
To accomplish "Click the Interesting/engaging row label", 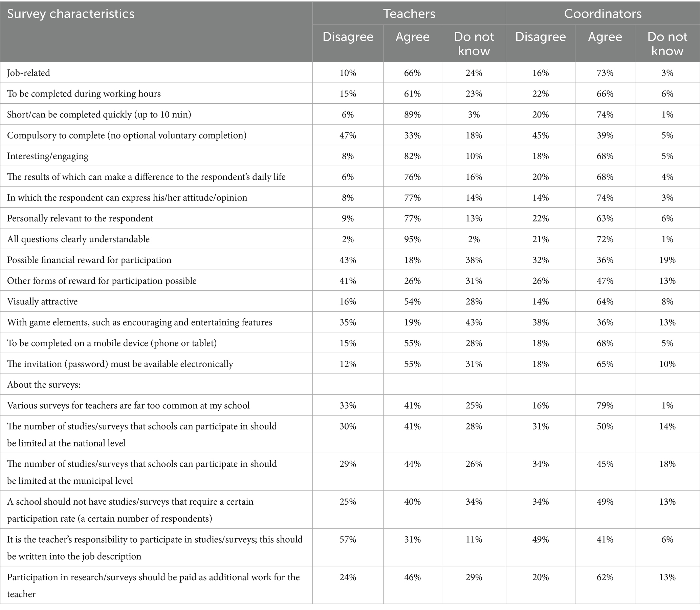I will click(x=48, y=156).
